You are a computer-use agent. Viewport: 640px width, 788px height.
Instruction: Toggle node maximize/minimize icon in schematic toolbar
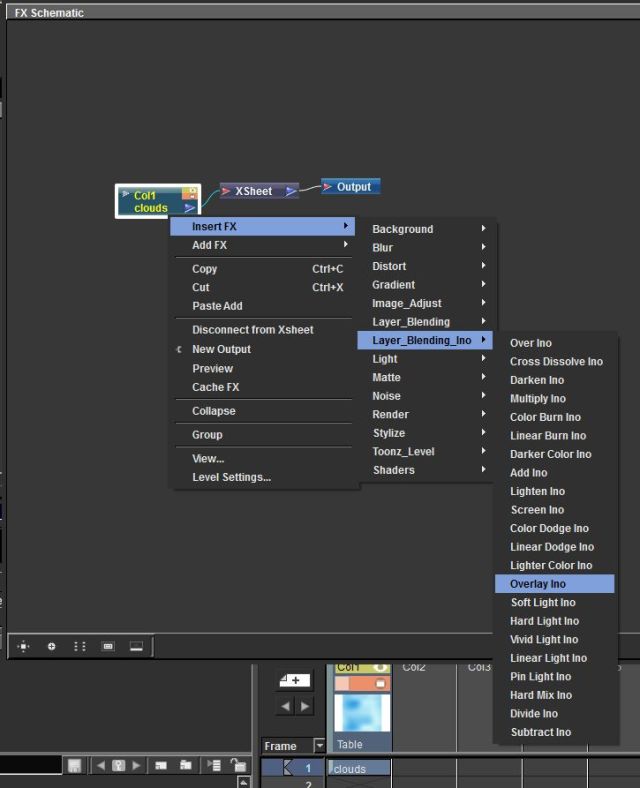136,647
